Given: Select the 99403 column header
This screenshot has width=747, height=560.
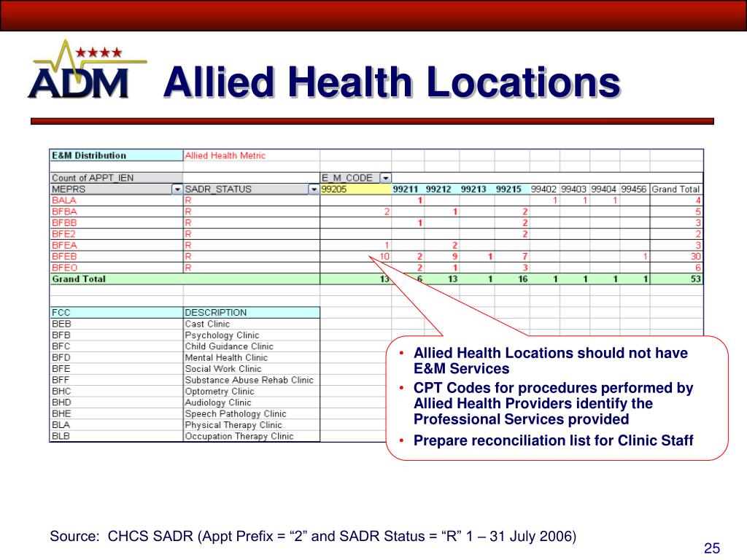Looking at the screenshot, I should [575, 189].
